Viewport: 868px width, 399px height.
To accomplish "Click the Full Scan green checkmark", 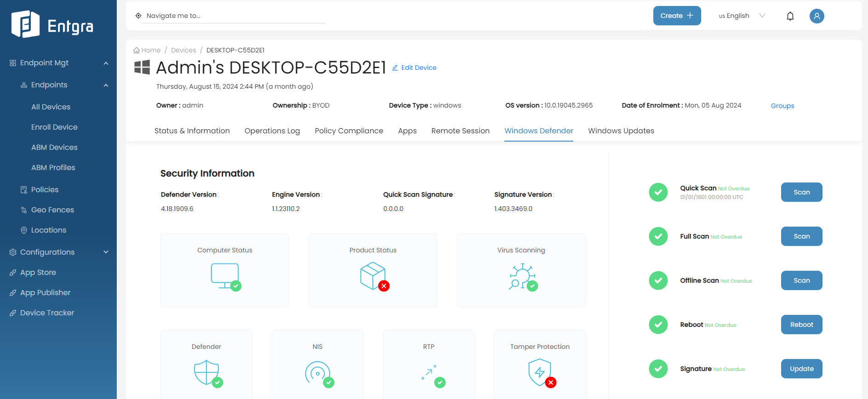I will [x=658, y=236].
